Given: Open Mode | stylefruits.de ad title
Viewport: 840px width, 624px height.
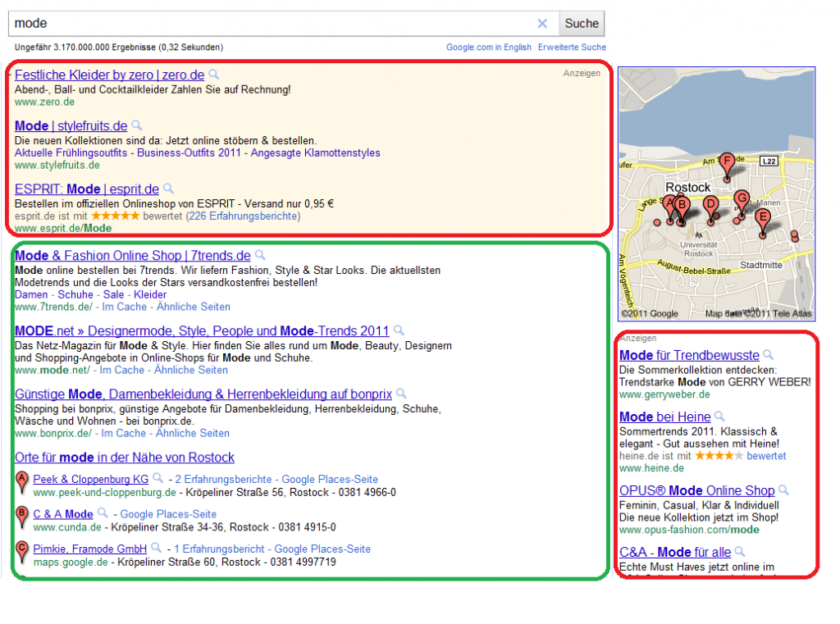Looking at the screenshot, I should click(x=71, y=126).
